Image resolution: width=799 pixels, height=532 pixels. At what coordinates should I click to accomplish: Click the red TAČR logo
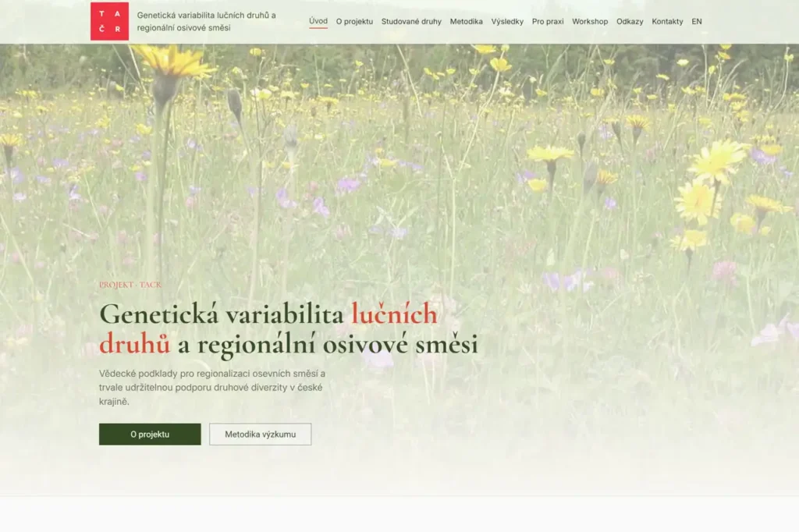point(109,21)
